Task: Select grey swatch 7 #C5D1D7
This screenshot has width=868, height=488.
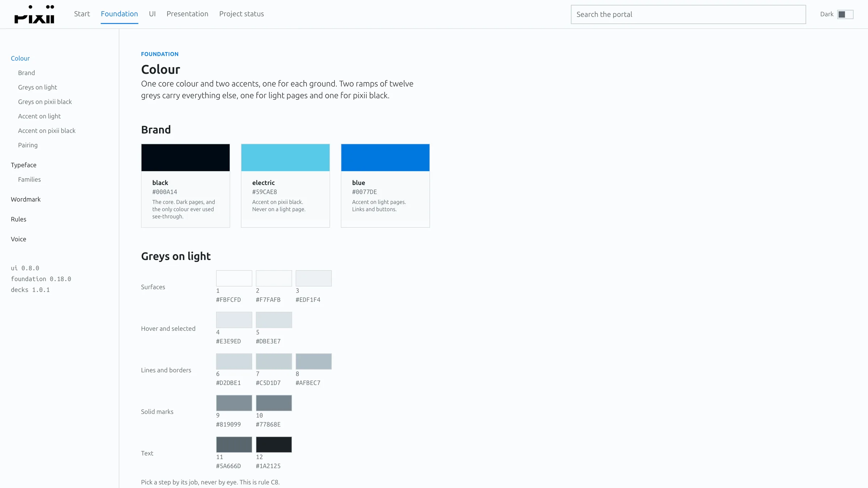Action: [x=274, y=361]
